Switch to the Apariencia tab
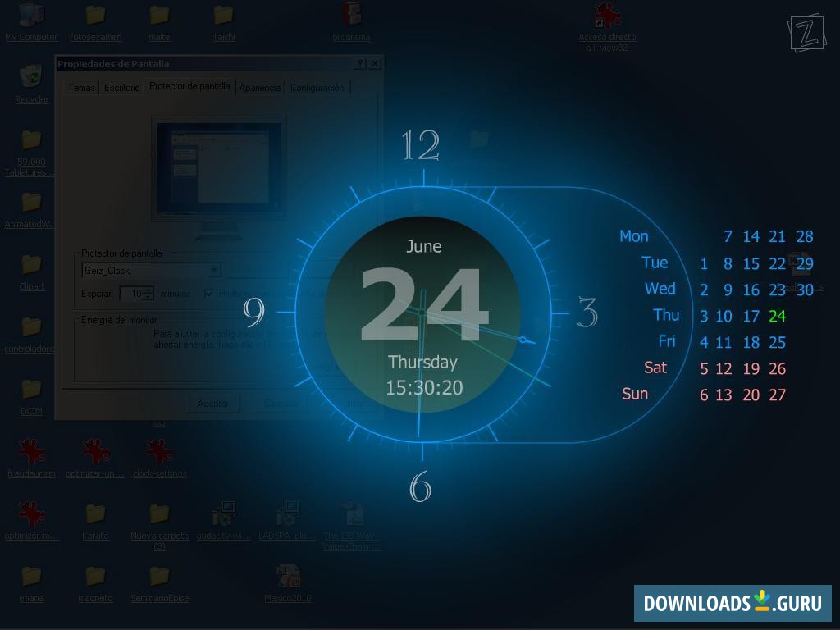The image size is (840, 630). pyautogui.click(x=260, y=88)
